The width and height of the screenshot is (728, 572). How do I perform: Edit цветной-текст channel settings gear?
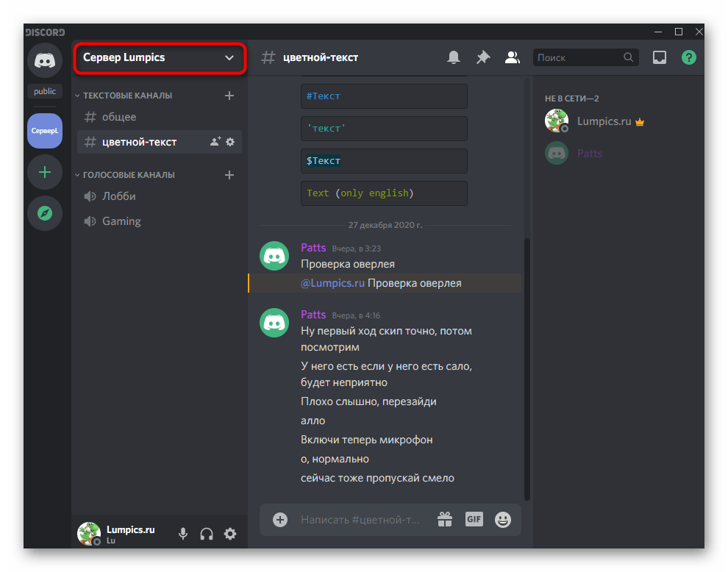pos(230,142)
